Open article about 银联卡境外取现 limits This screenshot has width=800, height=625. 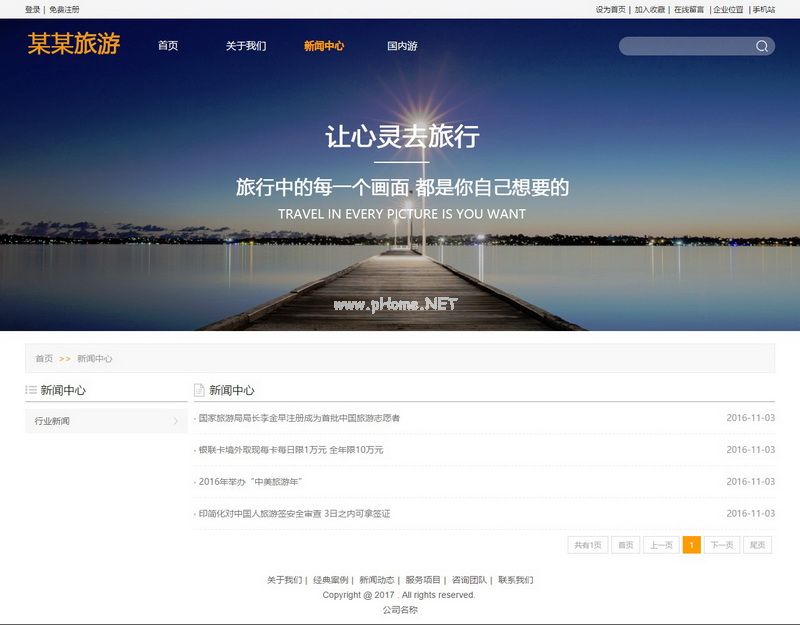[x=291, y=450]
